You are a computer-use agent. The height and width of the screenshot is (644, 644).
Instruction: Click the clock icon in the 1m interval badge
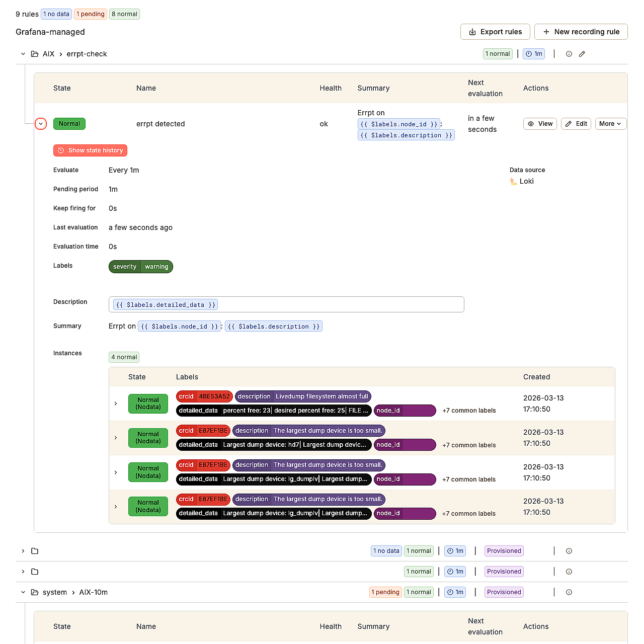[528, 54]
